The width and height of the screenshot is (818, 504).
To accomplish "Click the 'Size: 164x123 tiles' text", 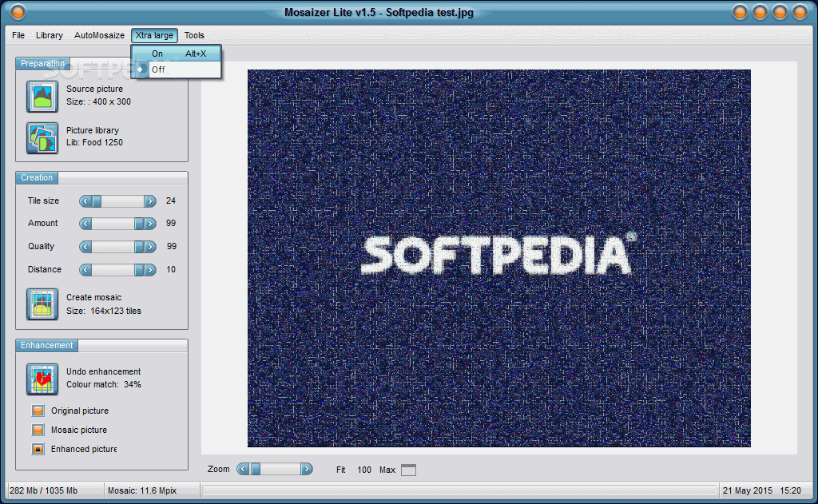I will (x=104, y=311).
